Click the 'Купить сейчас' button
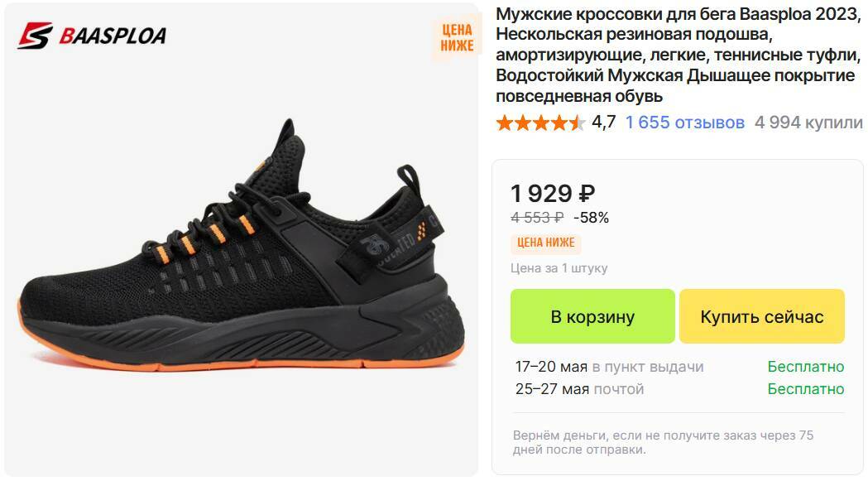This screenshot has height=481, width=868. pyautogui.click(x=762, y=316)
